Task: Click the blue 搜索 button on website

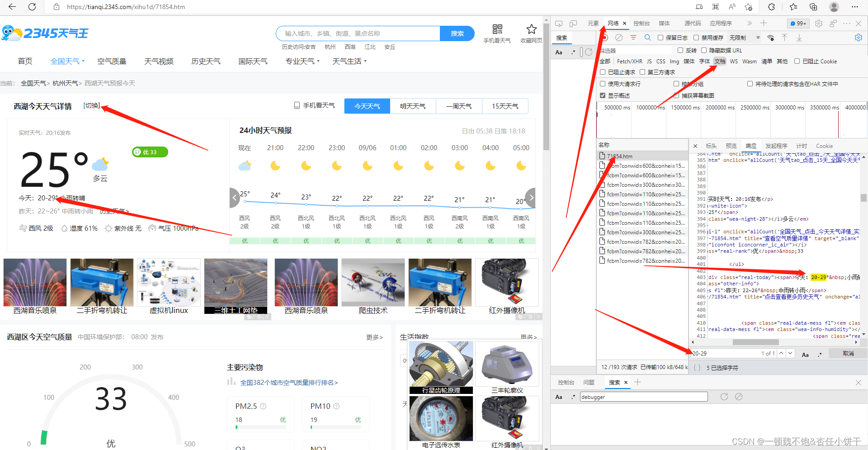Action: (457, 33)
